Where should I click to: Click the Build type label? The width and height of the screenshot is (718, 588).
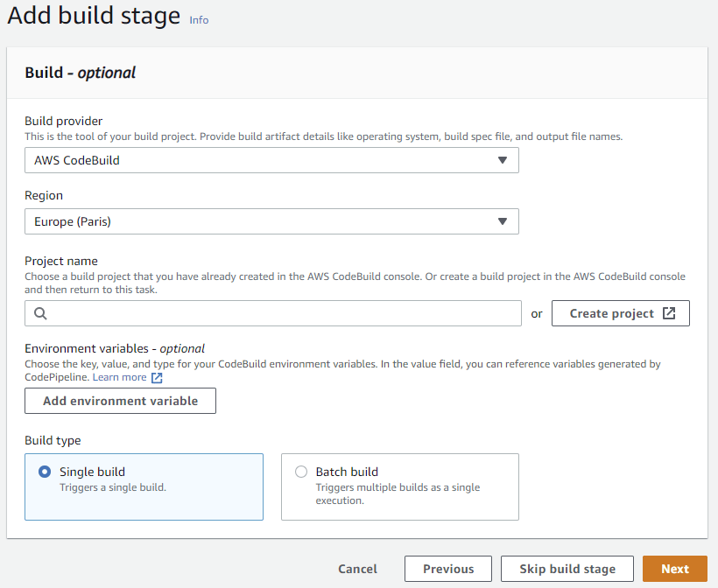53,440
